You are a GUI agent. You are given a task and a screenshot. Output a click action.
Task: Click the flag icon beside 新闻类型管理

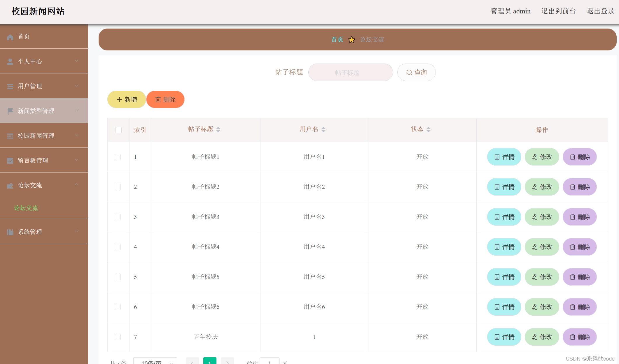point(10,111)
